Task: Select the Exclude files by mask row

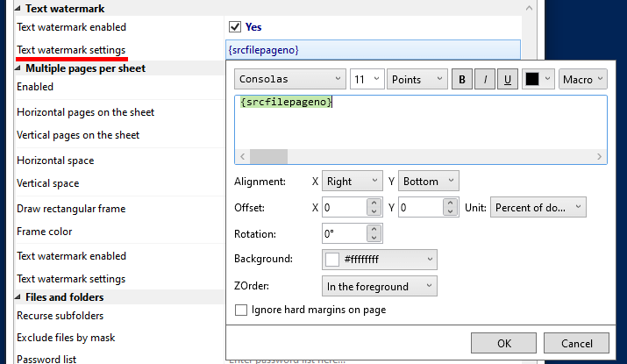Action: pos(119,338)
